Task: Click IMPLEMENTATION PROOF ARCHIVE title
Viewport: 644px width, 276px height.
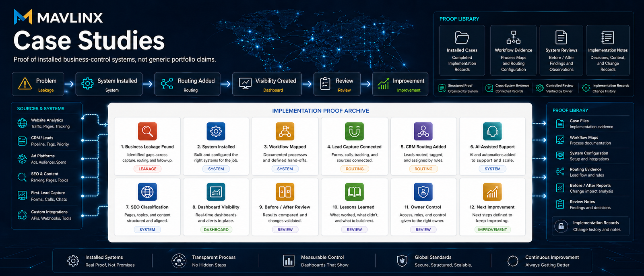Action: coord(320,111)
